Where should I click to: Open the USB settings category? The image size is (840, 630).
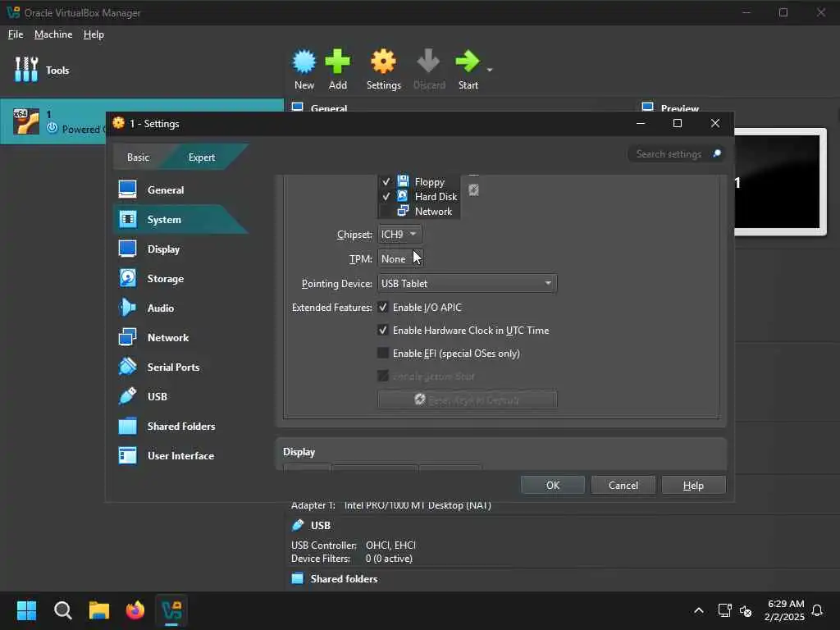click(180, 396)
